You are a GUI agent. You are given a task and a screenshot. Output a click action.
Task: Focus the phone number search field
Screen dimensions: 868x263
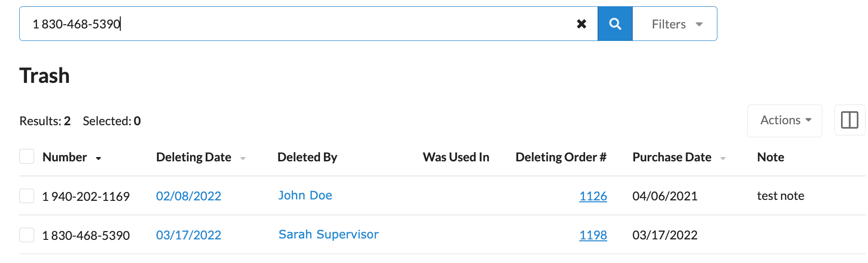[x=298, y=24]
